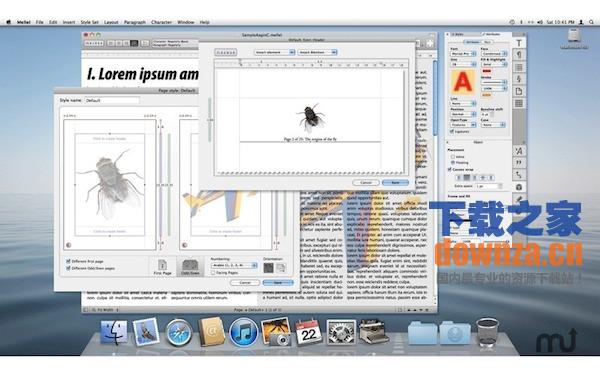Open iPhoto from the Dock
Screen dimensions: 600x375
(276, 332)
